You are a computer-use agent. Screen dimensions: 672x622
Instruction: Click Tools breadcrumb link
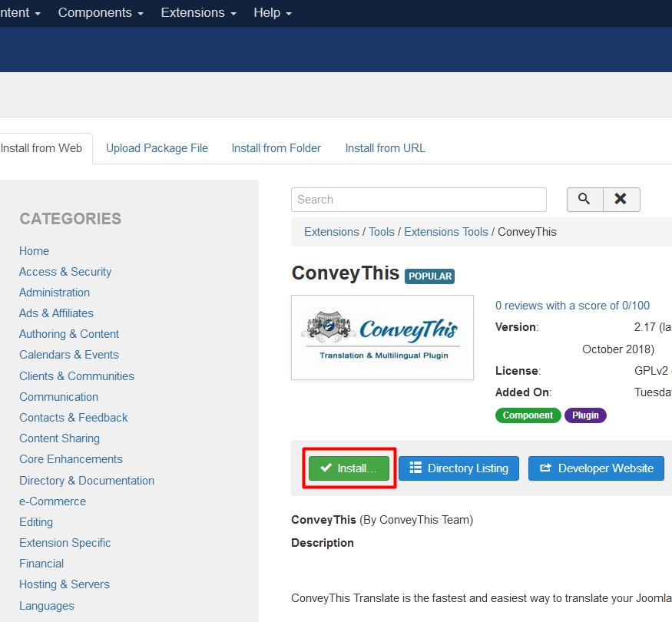pos(382,232)
